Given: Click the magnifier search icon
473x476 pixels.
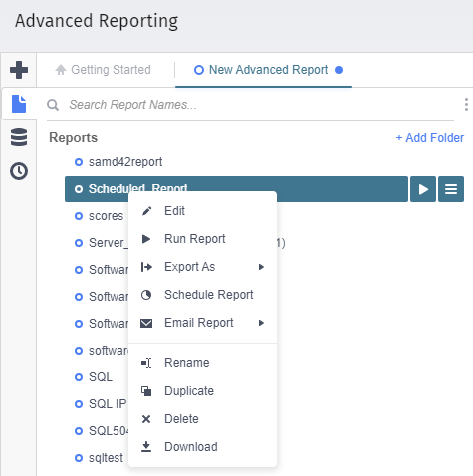Looking at the screenshot, I should 53,105.
